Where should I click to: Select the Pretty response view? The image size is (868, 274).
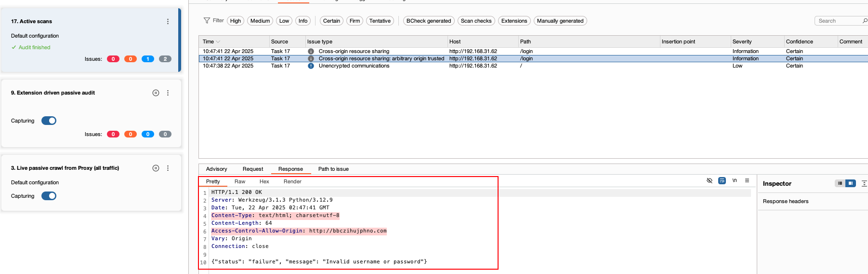point(213,181)
